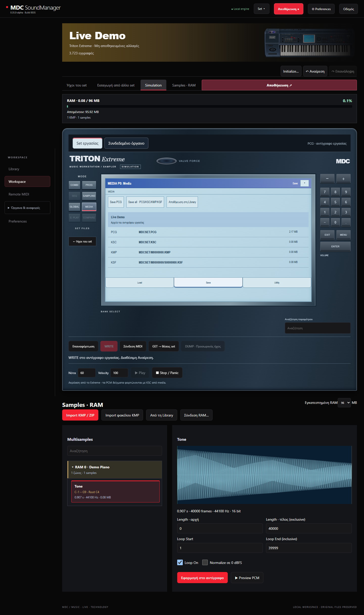
Task: Click the Multisamples search field
Action: (x=115, y=451)
